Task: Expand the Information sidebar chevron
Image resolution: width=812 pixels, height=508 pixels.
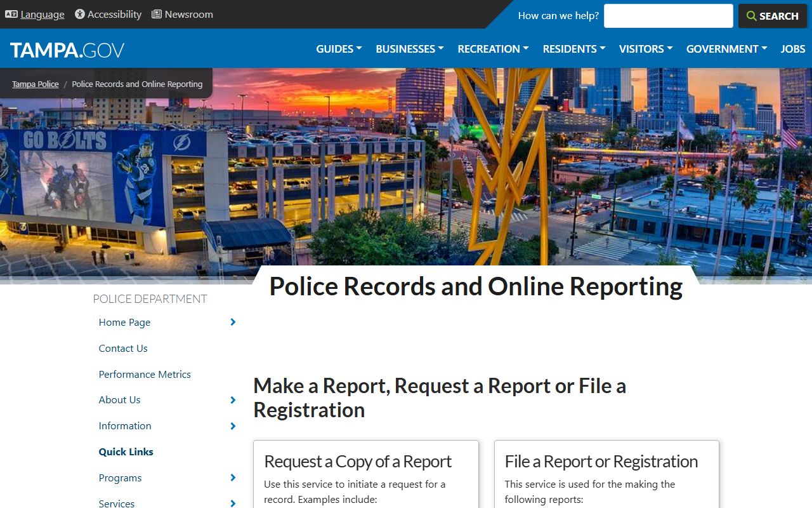Action: (233, 426)
